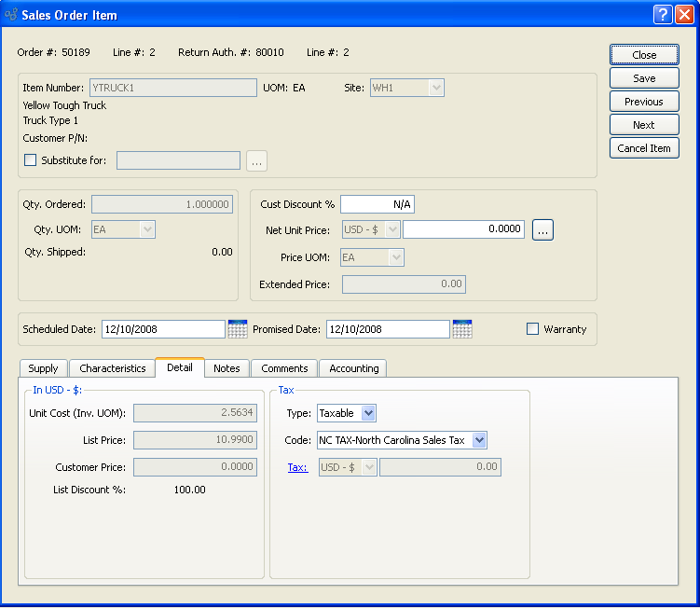Switch to the Supply tab
Image resolution: width=700 pixels, height=608 pixels.
coord(43,368)
